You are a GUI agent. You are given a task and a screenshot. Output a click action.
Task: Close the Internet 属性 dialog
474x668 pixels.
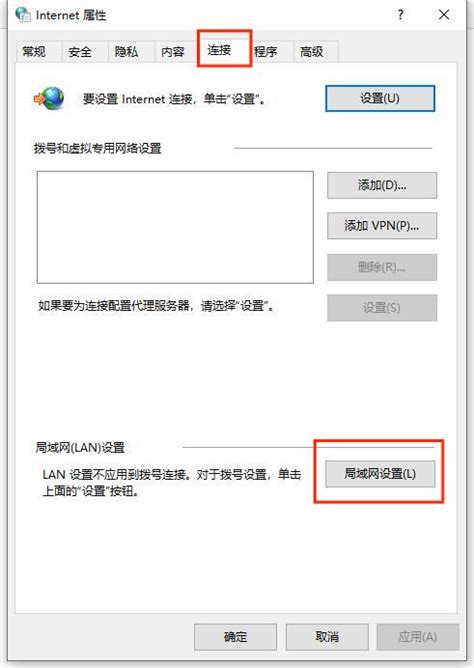coord(444,15)
